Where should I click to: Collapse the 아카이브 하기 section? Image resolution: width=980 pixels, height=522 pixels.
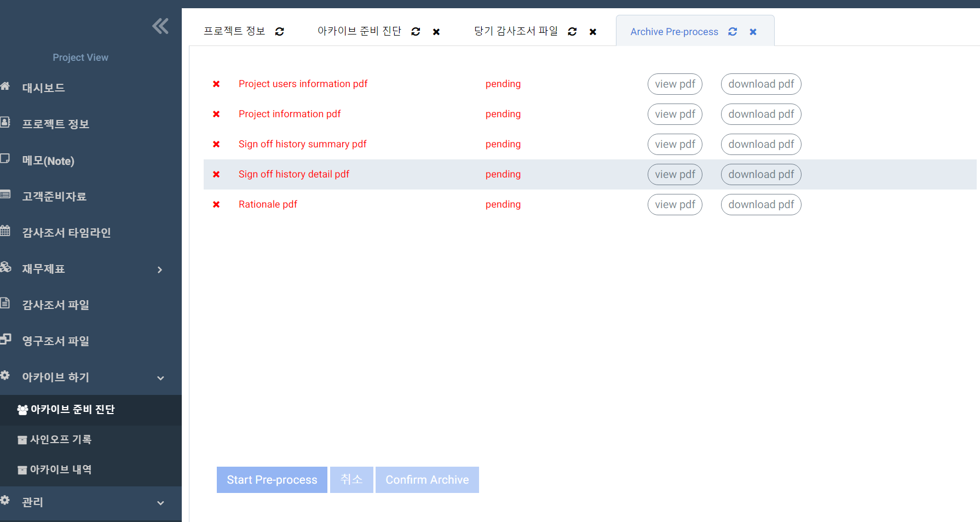click(x=160, y=378)
